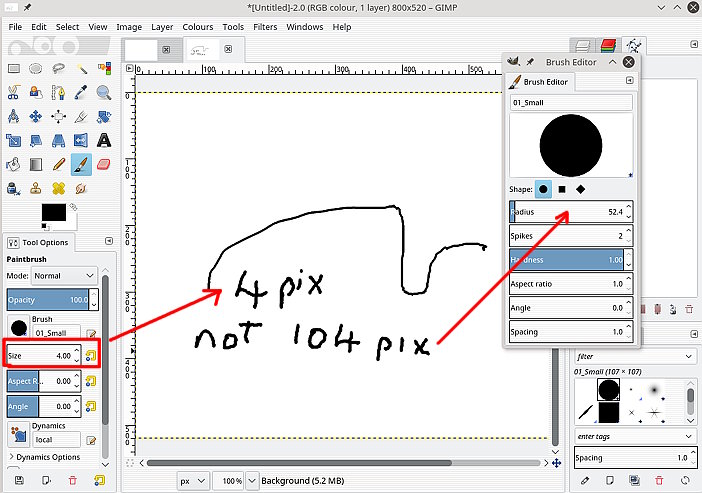Open the brush filter dropdown
This screenshot has width=702, height=493.
click(x=635, y=356)
